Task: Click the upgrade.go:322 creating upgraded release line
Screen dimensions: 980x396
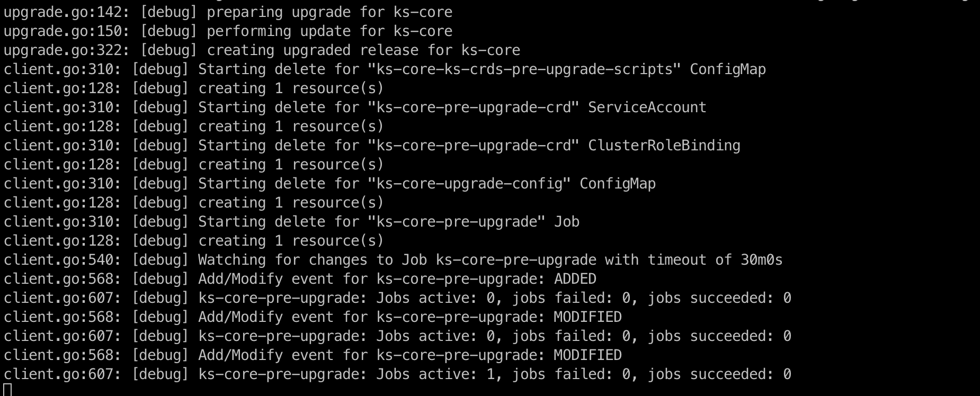Action: click(262, 50)
